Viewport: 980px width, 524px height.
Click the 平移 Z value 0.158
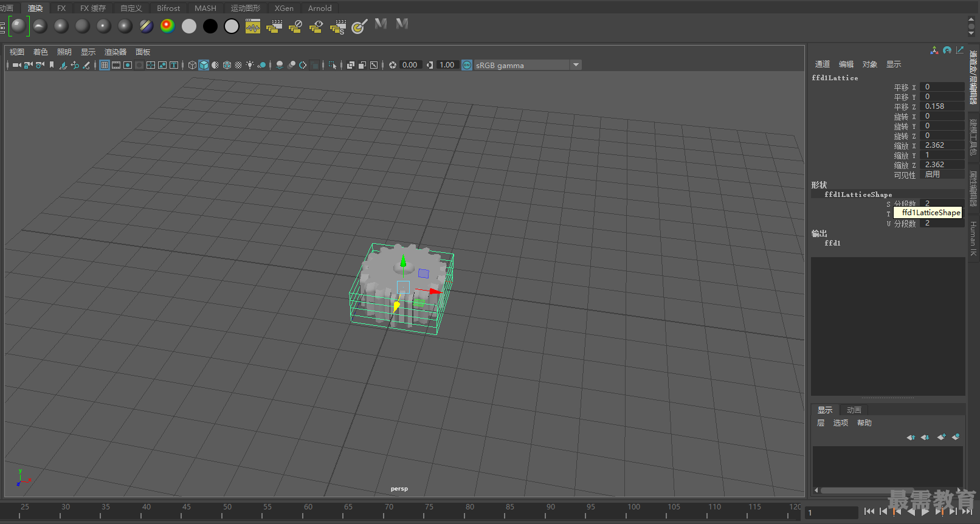point(942,106)
